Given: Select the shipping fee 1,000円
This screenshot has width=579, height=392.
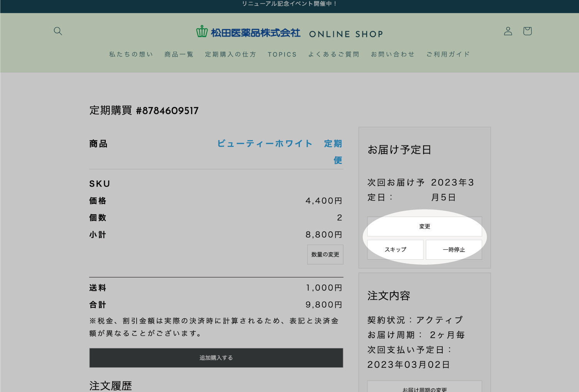Looking at the screenshot, I should click(324, 288).
